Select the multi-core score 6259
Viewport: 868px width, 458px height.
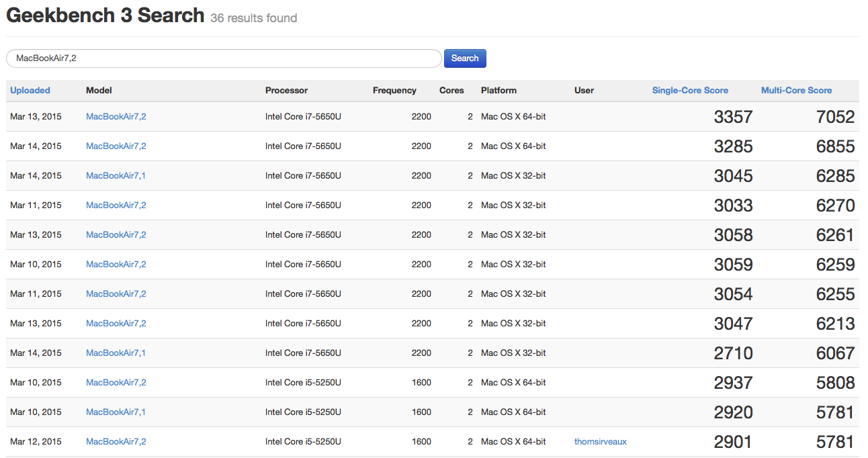point(835,265)
